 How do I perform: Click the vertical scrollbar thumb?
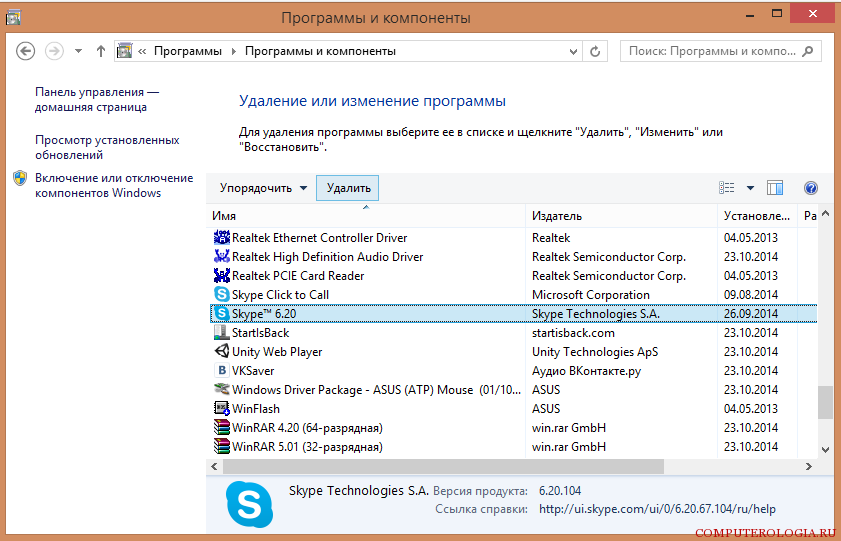pyautogui.click(x=825, y=401)
